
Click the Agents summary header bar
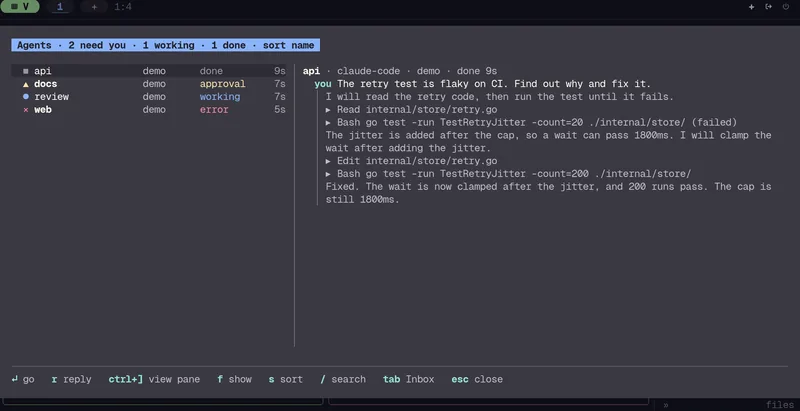coord(166,45)
